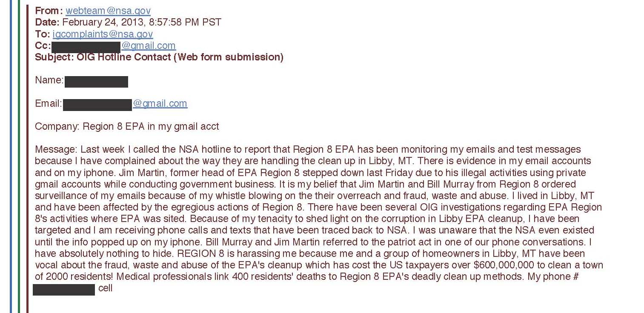Image resolution: width=644 pixels, height=313 pixels.
Task: Click the 'From:' header label
Action: coord(49,11)
